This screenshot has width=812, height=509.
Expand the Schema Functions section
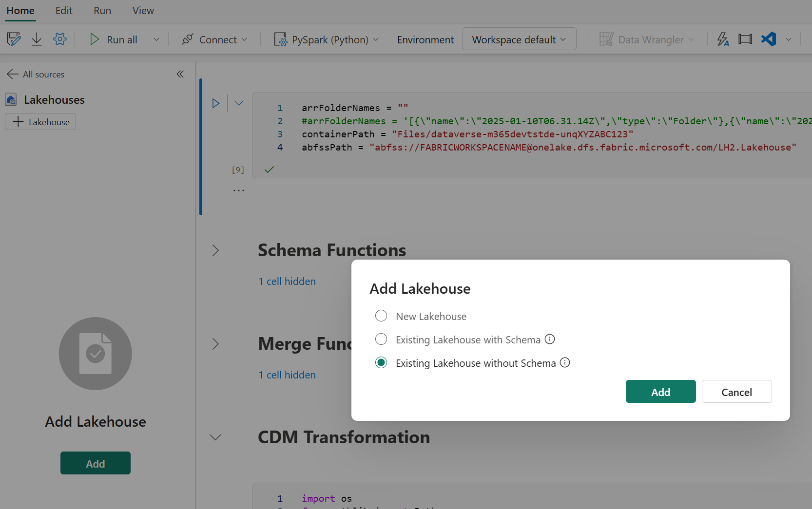click(215, 250)
